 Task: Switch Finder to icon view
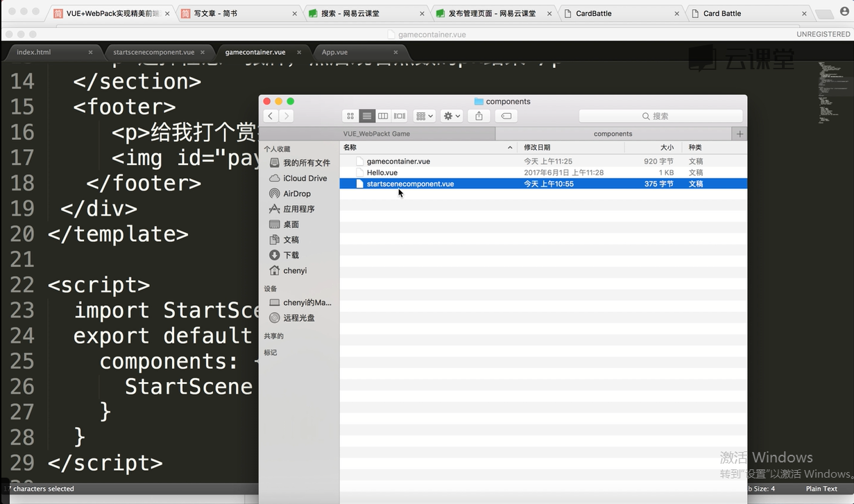350,116
